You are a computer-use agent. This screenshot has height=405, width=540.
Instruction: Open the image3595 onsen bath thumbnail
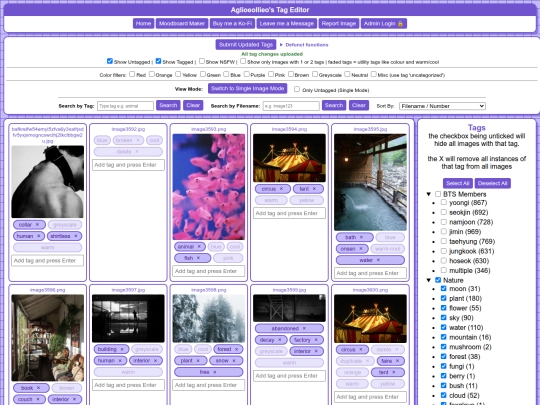pos(370,182)
